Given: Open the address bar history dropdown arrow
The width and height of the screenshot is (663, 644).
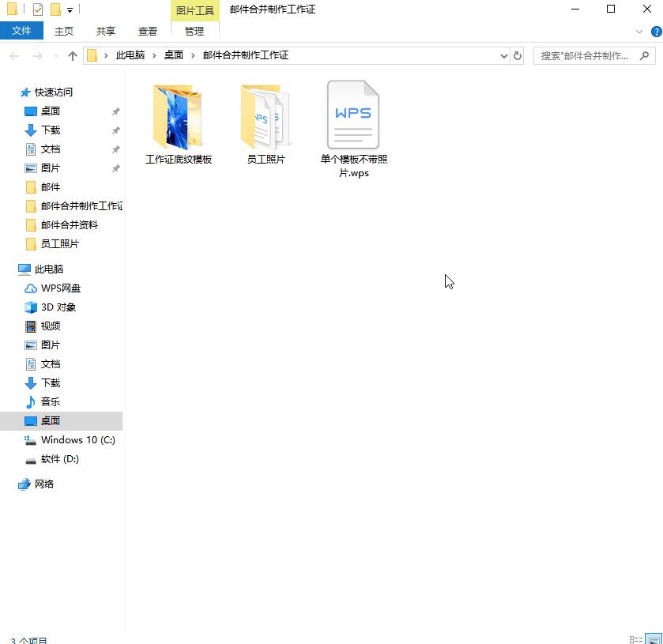Looking at the screenshot, I should coord(503,56).
